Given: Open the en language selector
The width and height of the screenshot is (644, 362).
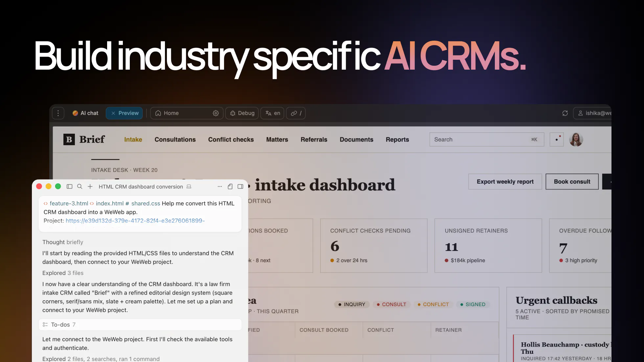Looking at the screenshot, I should coord(273,113).
